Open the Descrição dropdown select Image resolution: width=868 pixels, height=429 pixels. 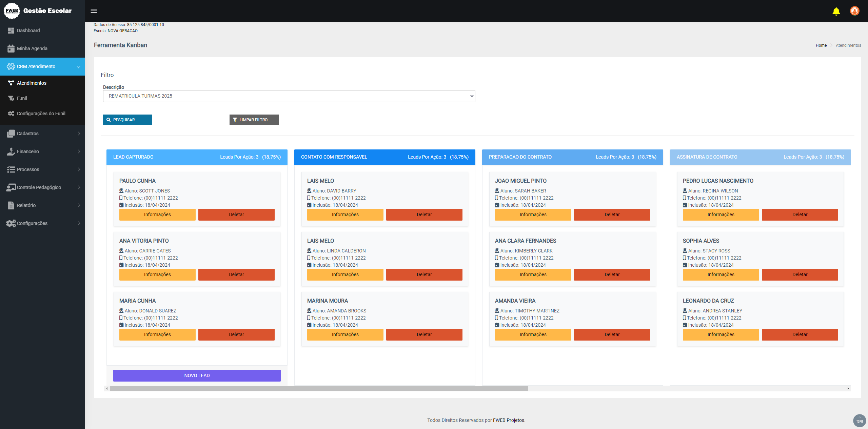[x=289, y=96]
